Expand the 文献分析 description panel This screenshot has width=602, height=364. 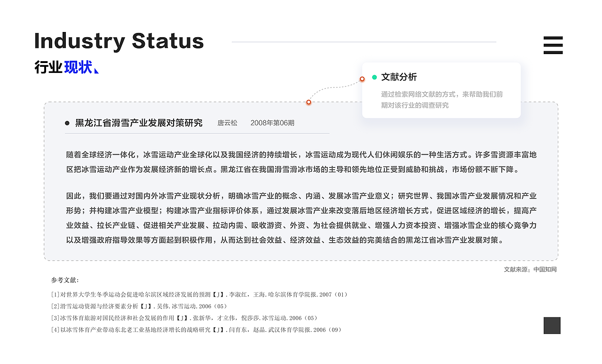point(441,100)
